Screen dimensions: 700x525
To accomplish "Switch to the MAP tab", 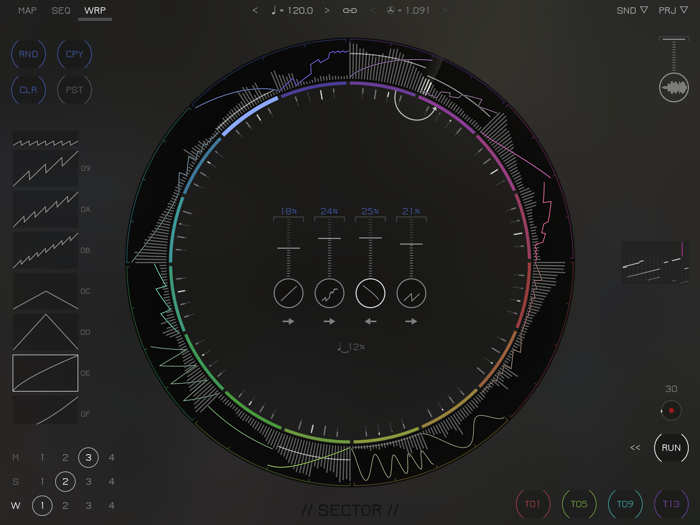I will (x=27, y=10).
